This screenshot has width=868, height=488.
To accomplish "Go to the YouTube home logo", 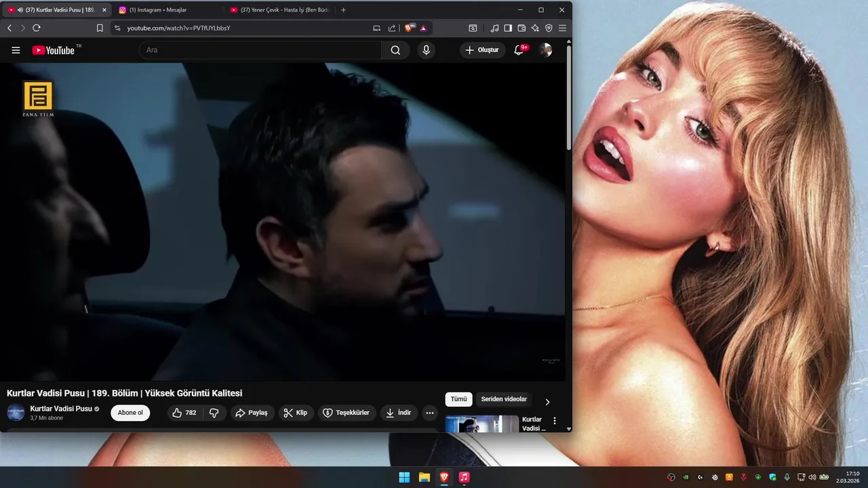I will point(53,50).
